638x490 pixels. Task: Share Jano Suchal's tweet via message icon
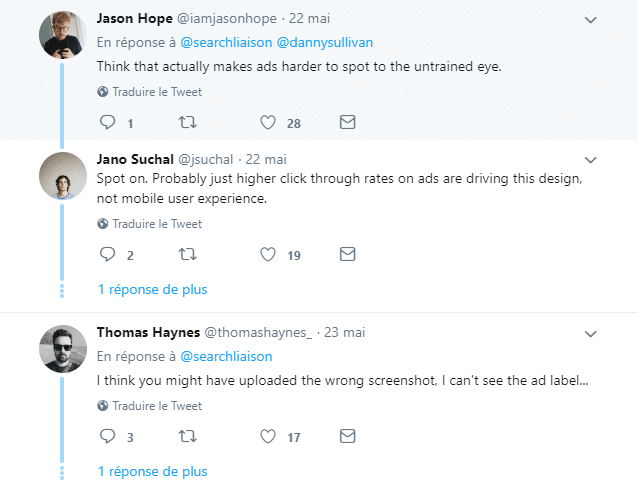(347, 254)
